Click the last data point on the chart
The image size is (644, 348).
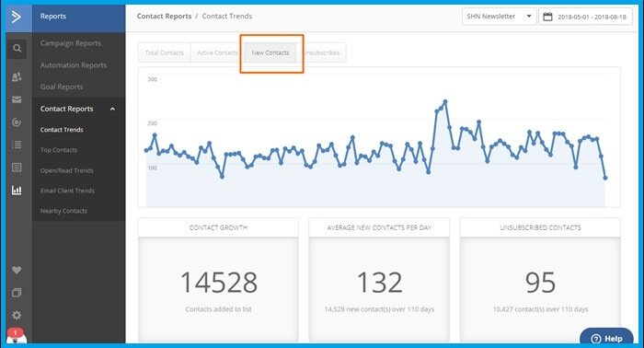tap(605, 178)
